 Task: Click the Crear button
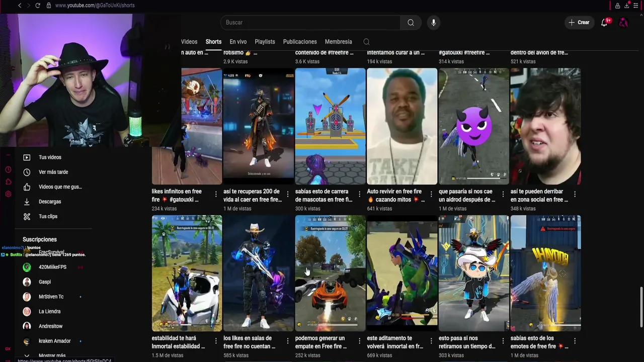(579, 23)
